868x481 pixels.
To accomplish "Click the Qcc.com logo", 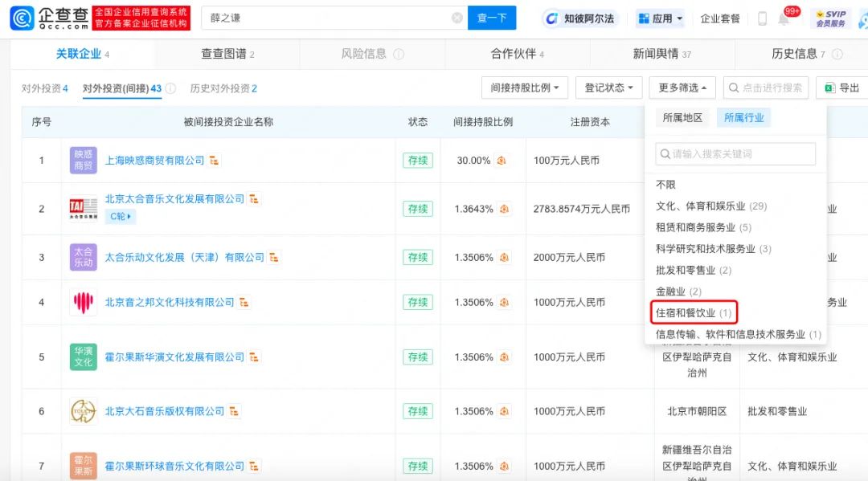I will (50, 18).
